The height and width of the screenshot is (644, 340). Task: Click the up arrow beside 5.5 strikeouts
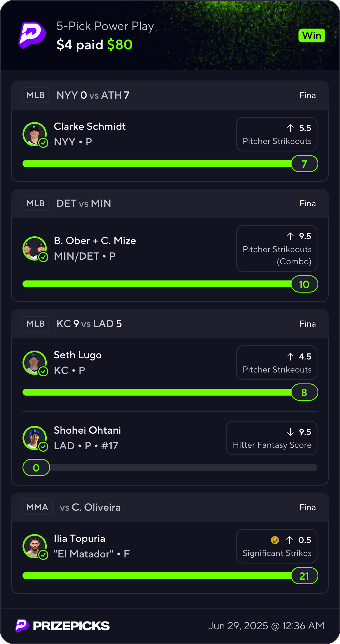click(290, 128)
